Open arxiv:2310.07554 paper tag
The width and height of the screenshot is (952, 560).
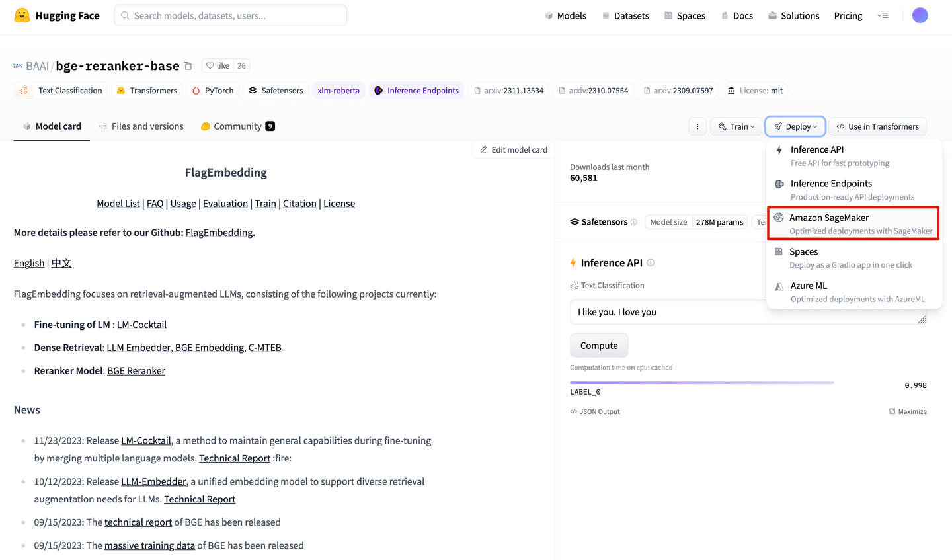pyautogui.click(x=593, y=91)
